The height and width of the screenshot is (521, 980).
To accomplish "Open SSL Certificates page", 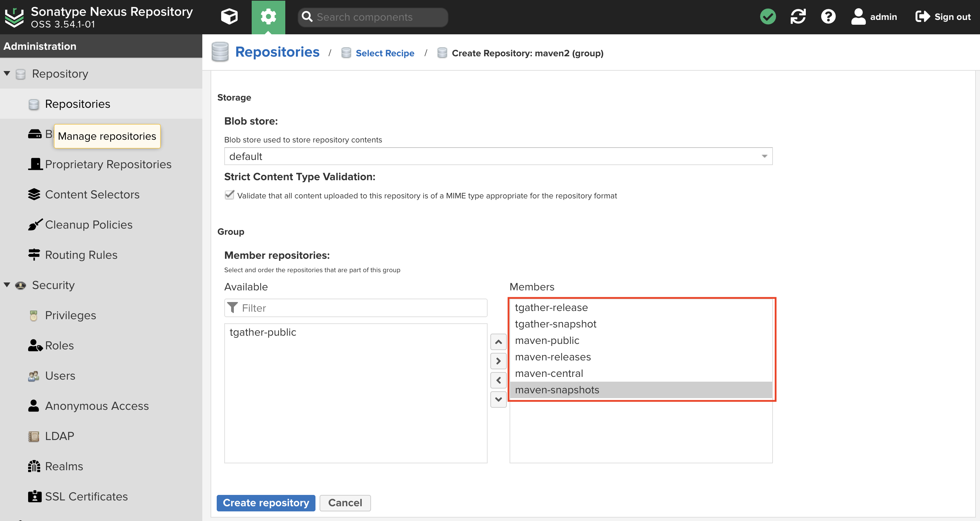I will [86, 496].
